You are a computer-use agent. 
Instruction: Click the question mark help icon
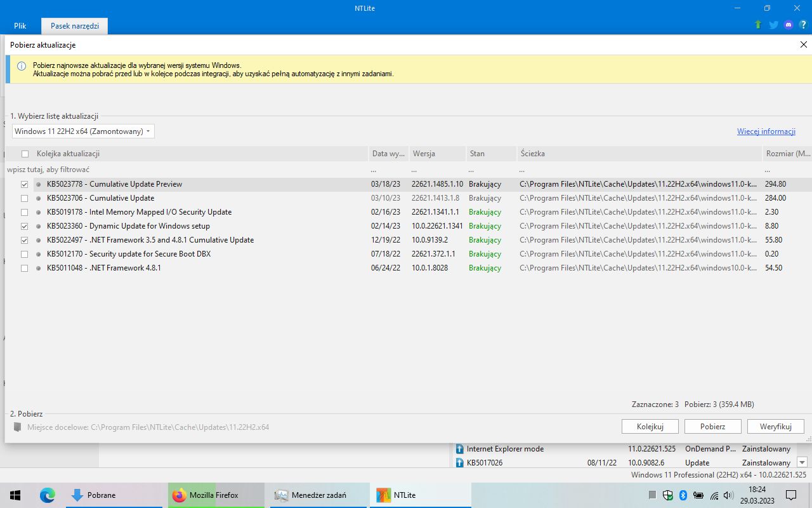(x=803, y=24)
